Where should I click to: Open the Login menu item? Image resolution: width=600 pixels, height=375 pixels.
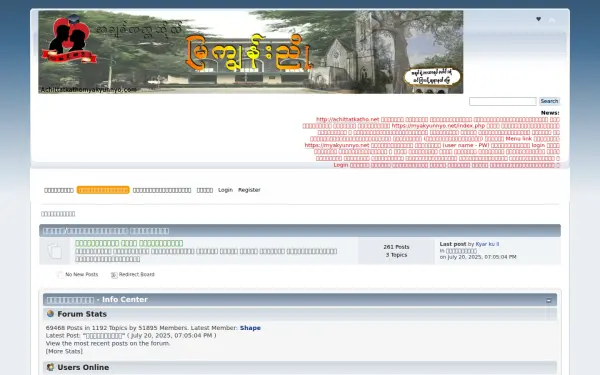point(225,190)
